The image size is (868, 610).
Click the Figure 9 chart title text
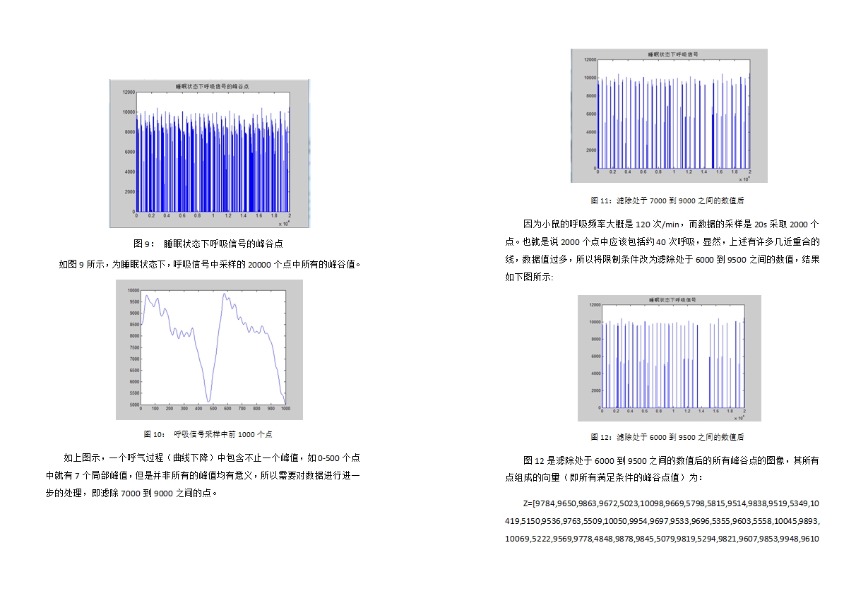click(x=212, y=85)
